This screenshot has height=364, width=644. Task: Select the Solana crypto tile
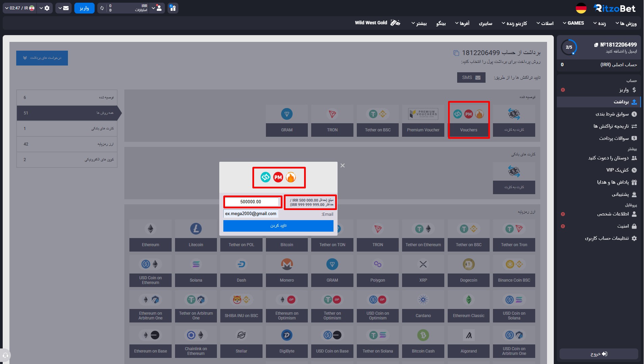196,271
